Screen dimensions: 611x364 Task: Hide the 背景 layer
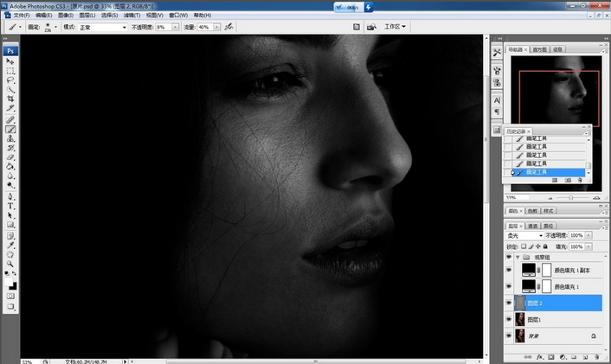coord(509,335)
